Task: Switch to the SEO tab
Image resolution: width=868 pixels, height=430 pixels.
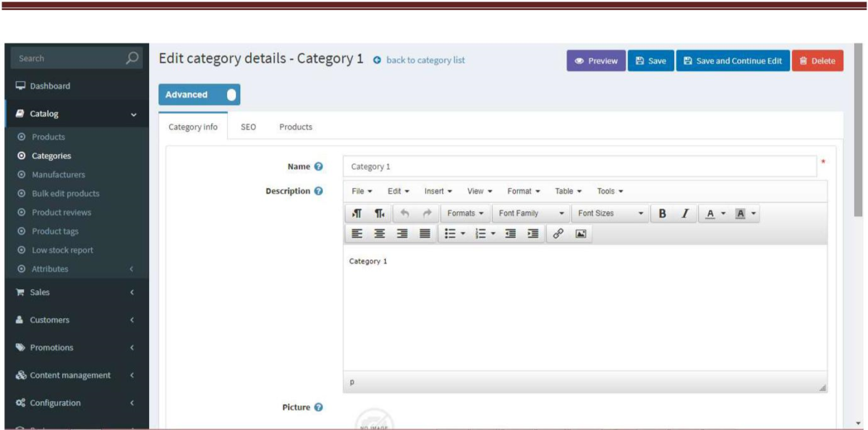Action: [248, 126]
